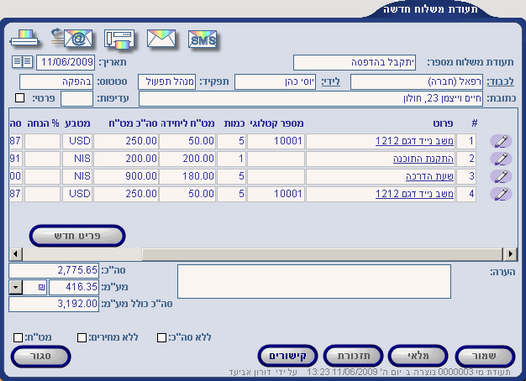This screenshot has width=526, height=381.
Task: Open the לכבוד link
Action: (x=500, y=81)
